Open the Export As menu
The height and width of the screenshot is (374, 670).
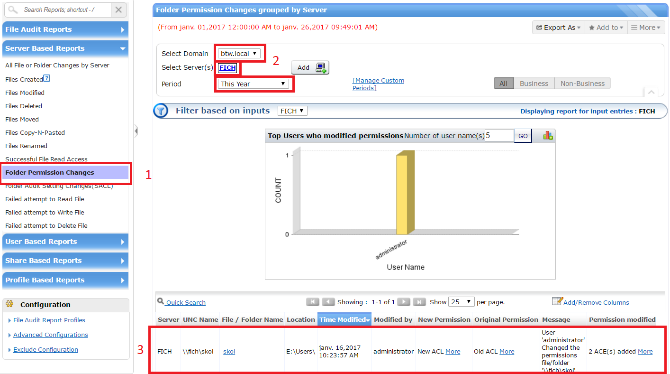pyautogui.click(x=558, y=27)
